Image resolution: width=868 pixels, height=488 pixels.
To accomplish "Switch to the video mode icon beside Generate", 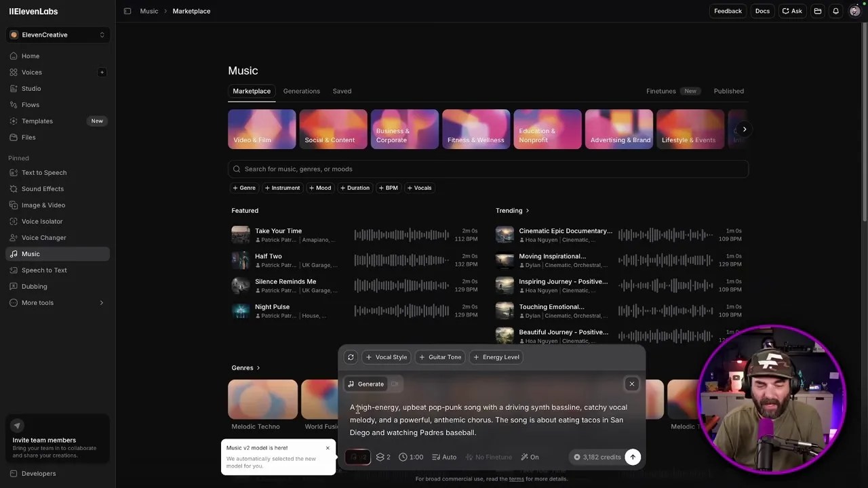I will (395, 384).
